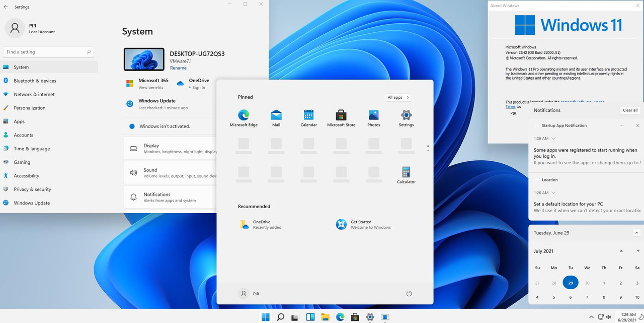Open PIR user account in Start menu
644x323 pixels.
250,294
